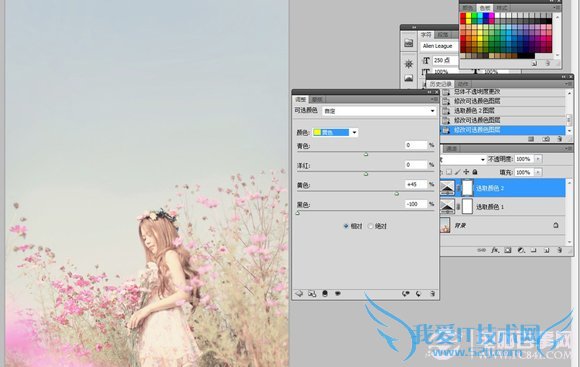
Task: Create new layer icon in Layers panel
Action: (546, 250)
